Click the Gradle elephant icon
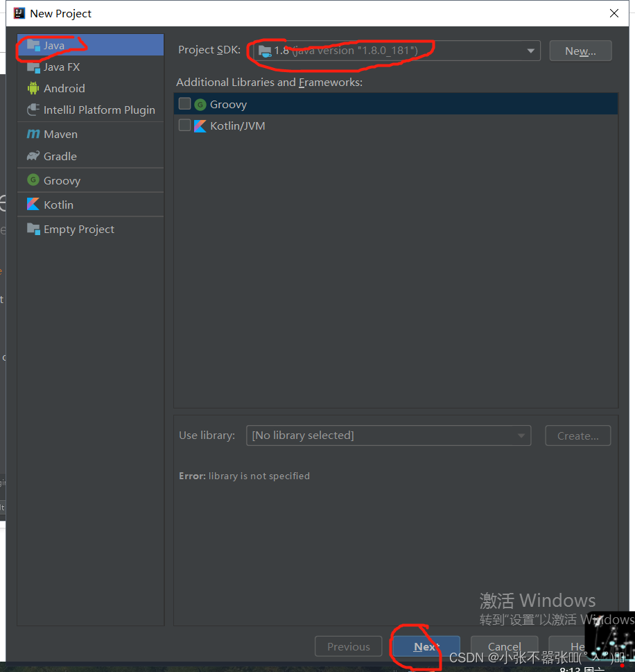 pos(33,156)
